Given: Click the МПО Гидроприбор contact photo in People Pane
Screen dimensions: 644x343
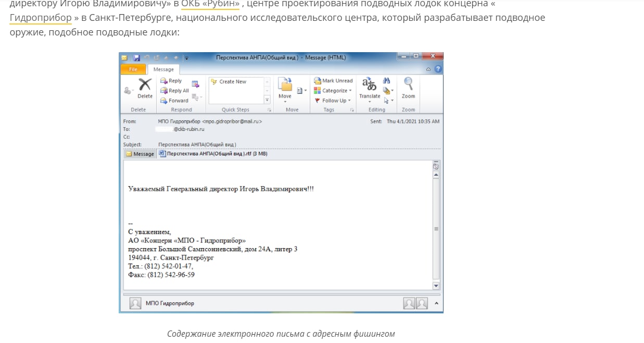Looking at the screenshot, I should (135, 303).
